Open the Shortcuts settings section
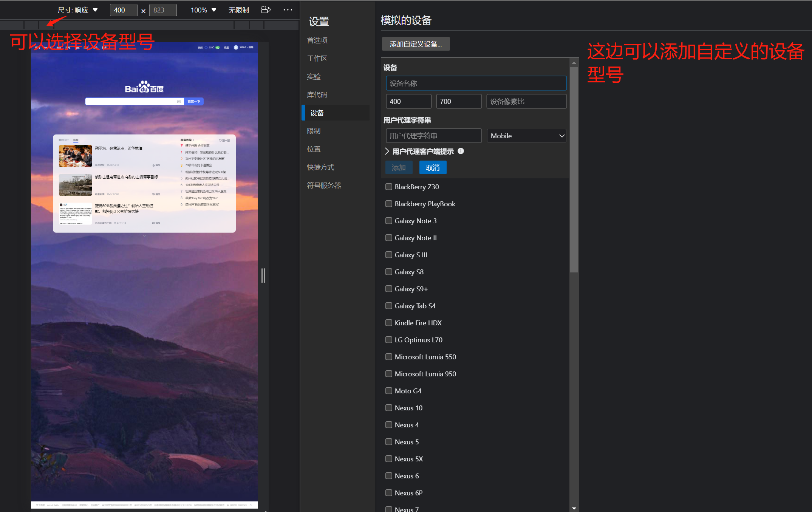Screen dimensions: 812x512 pos(320,167)
